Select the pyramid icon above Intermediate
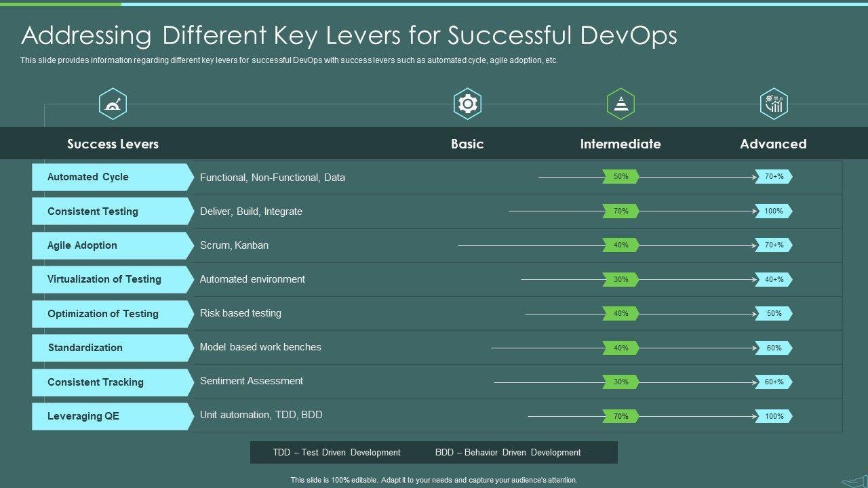 click(x=620, y=104)
